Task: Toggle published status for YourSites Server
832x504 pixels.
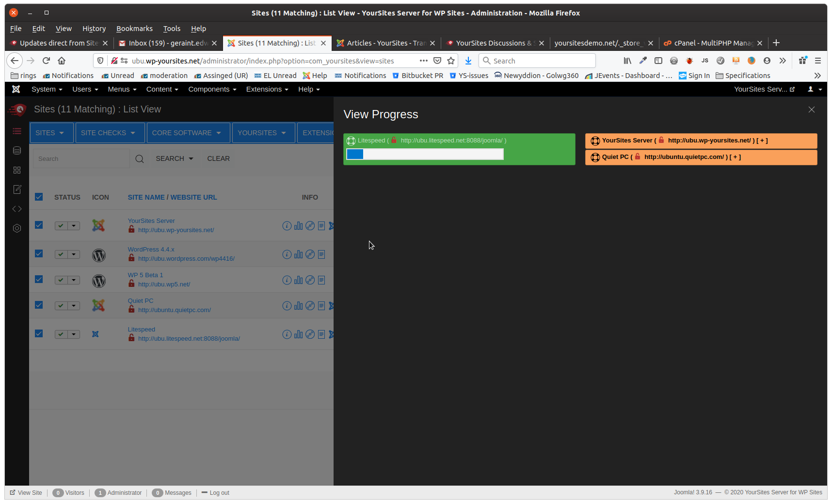Action: (61, 226)
